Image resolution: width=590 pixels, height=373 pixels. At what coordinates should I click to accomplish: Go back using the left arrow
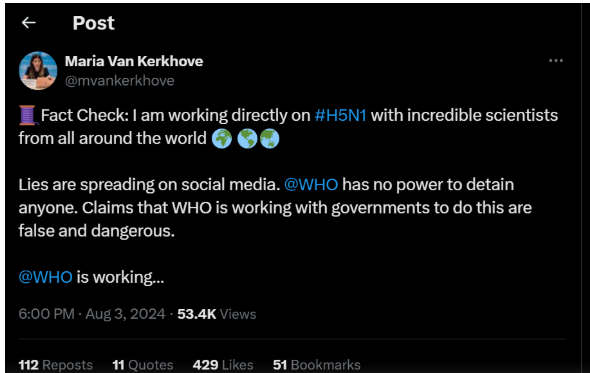point(29,23)
